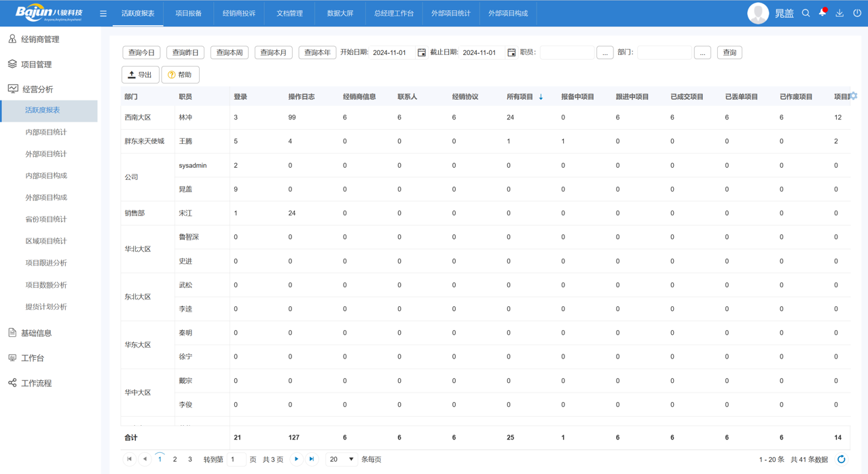
Task: Jump to last page with the arrow icon
Action: click(311, 459)
